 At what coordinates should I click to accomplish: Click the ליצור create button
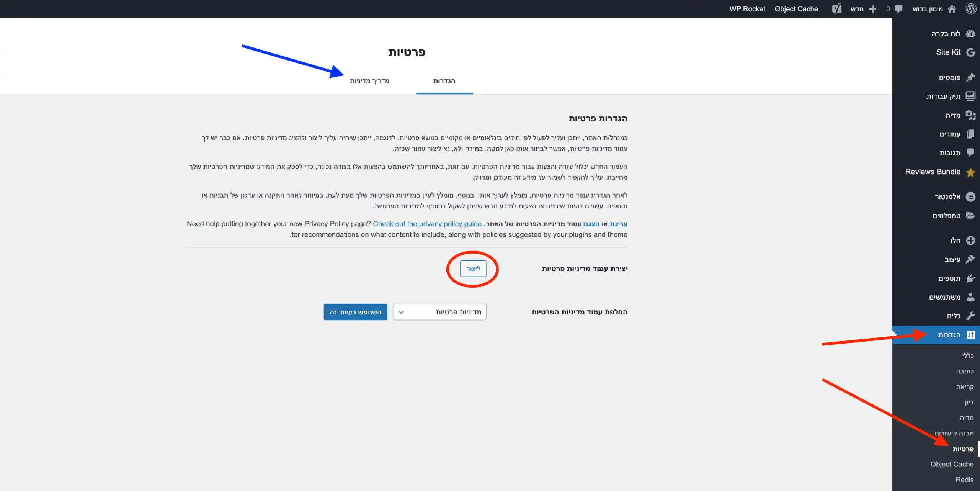(473, 269)
